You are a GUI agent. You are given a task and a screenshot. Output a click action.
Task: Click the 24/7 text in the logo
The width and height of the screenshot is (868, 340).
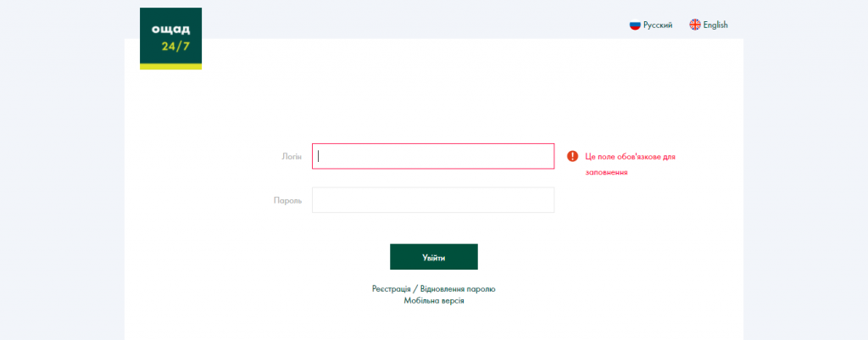click(x=175, y=47)
